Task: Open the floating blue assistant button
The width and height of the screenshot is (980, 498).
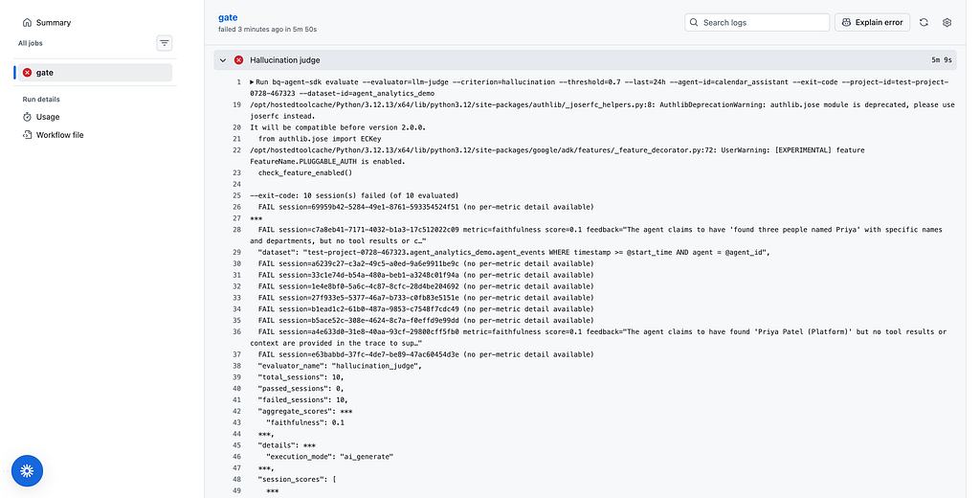Action: (x=27, y=471)
